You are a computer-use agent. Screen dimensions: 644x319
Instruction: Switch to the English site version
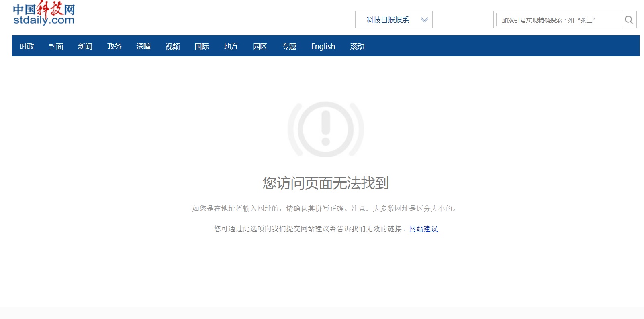(323, 47)
